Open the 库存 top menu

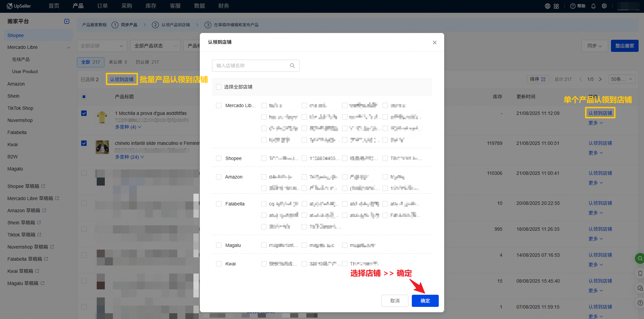151,6
